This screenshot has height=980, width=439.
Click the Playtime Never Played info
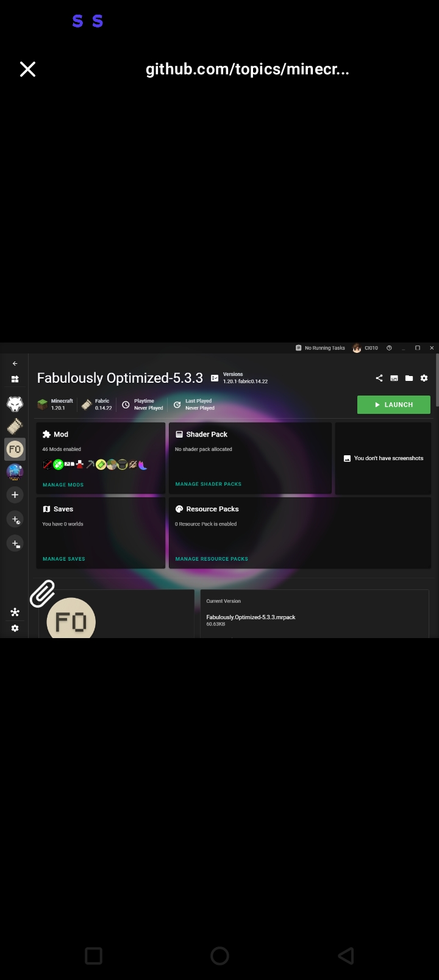pyautogui.click(x=142, y=405)
